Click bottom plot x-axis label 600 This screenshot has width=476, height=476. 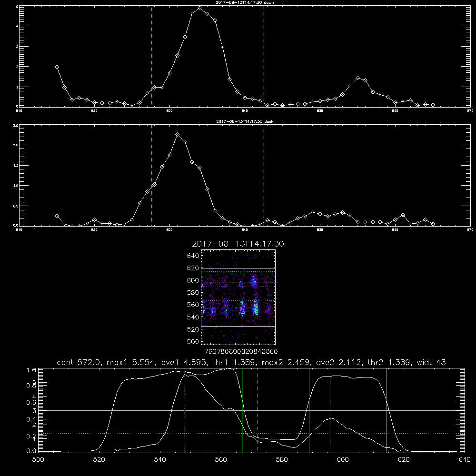coord(343,460)
